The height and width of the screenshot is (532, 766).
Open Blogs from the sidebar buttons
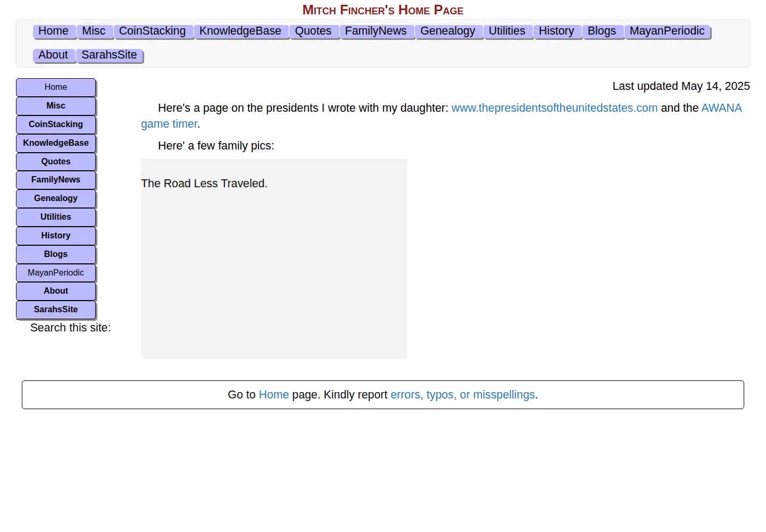coord(56,254)
